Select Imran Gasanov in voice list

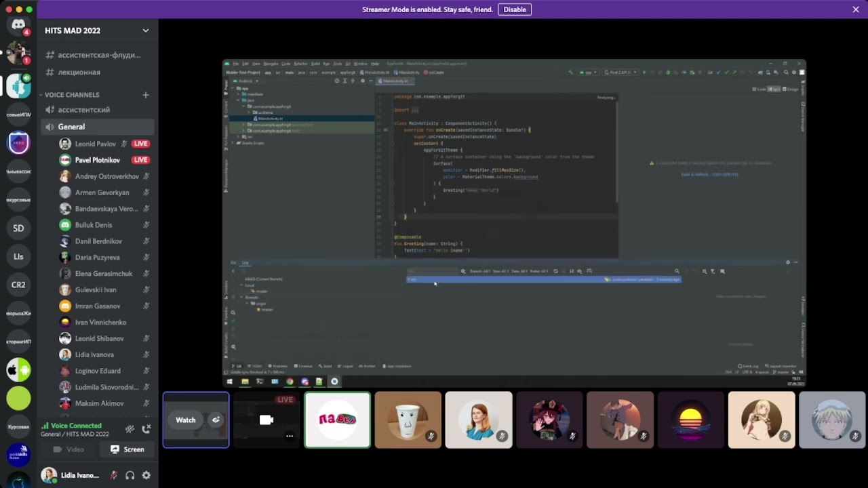coord(105,306)
